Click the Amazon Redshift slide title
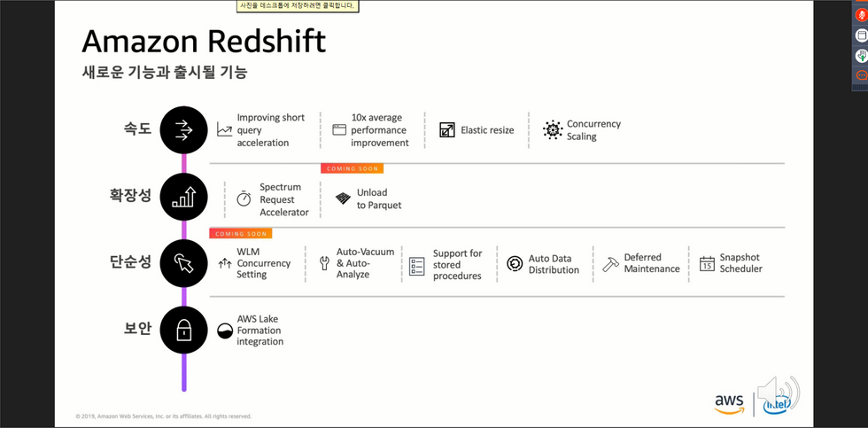The height and width of the screenshot is (428, 868). point(204,42)
